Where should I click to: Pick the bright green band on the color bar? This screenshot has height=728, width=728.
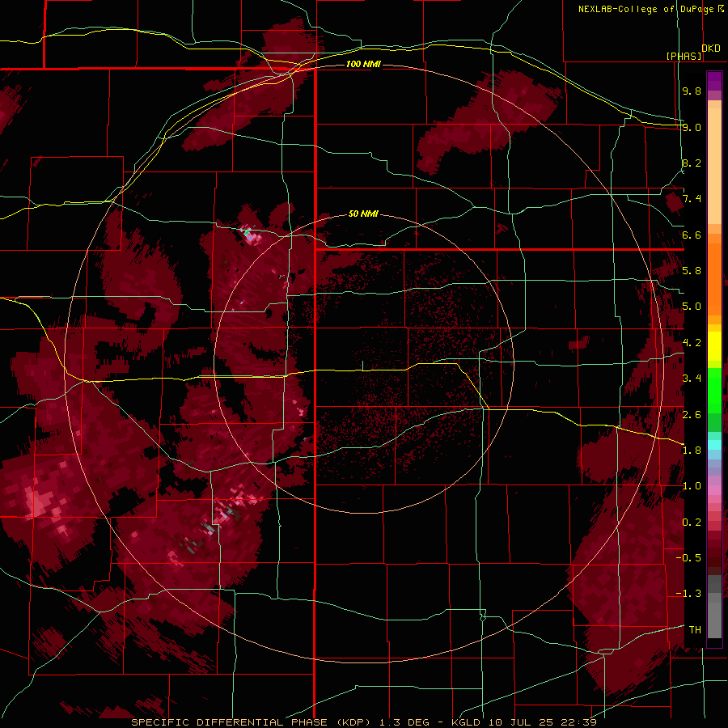[x=714, y=390]
